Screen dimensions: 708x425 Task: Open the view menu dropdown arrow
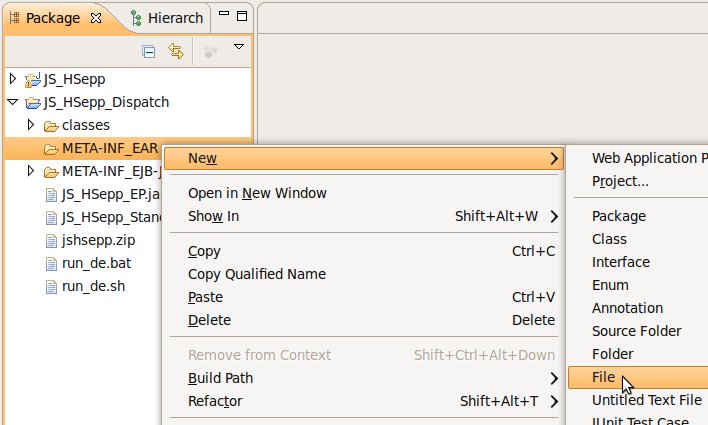click(x=239, y=47)
